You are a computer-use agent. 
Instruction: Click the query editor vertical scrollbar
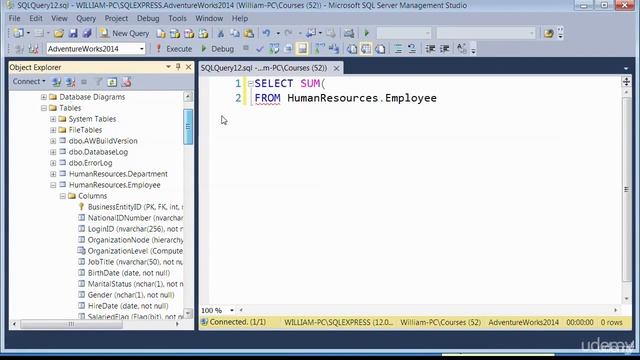[627, 190]
